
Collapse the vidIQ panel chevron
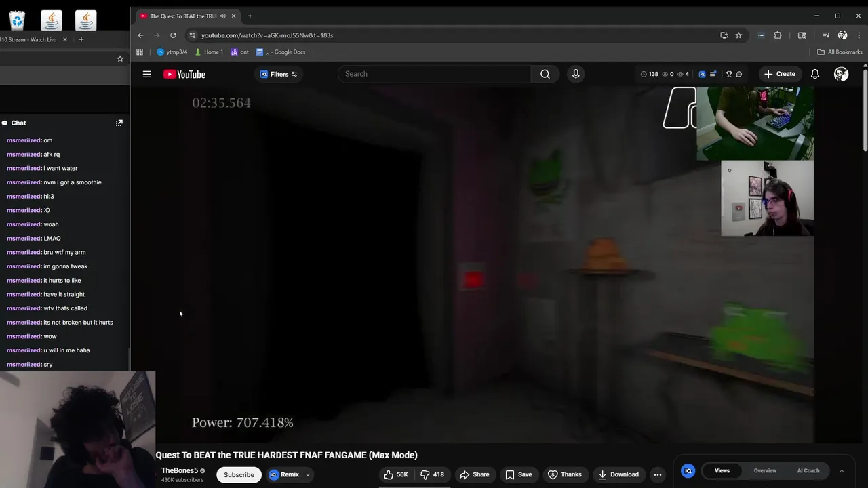tap(842, 470)
